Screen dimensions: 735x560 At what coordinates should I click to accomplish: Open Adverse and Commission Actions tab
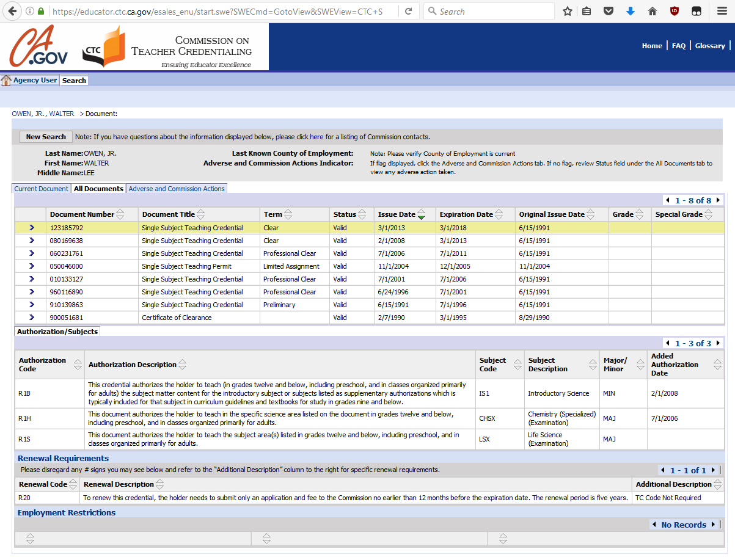[x=177, y=189]
